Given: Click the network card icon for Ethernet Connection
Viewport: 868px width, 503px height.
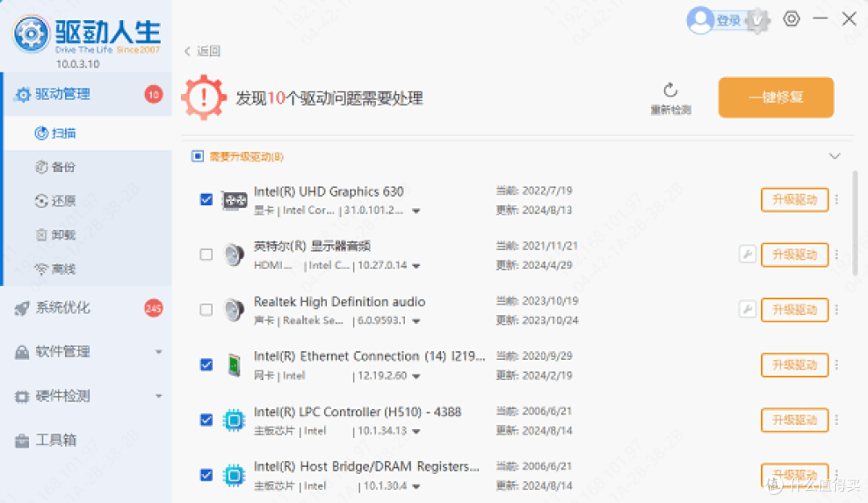Looking at the screenshot, I should coord(234,366).
